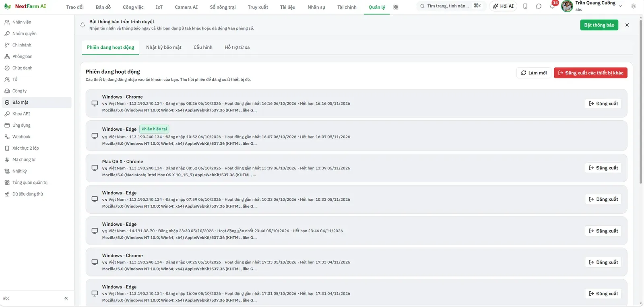Select Dữ liệu dùng thử sidebar item
This screenshot has width=644, height=307.
tap(37, 194)
